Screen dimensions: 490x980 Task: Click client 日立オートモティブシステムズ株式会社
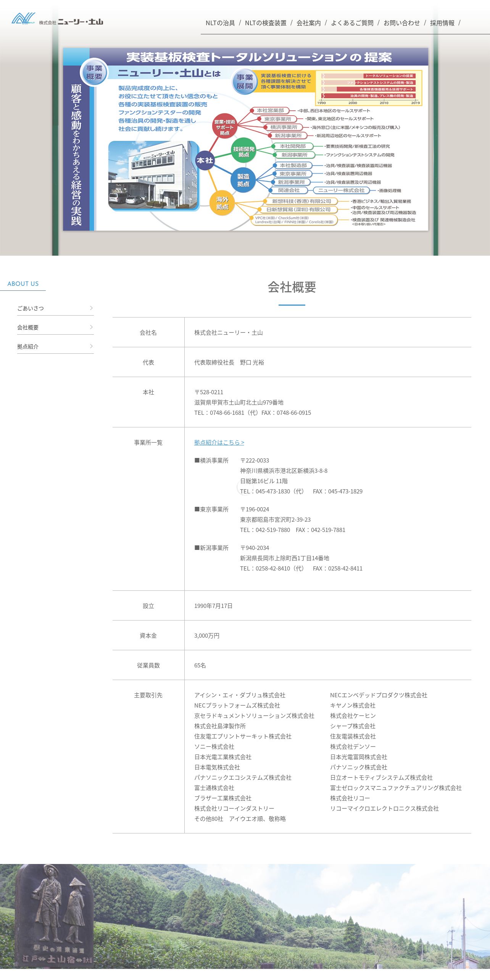(x=381, y=777)
